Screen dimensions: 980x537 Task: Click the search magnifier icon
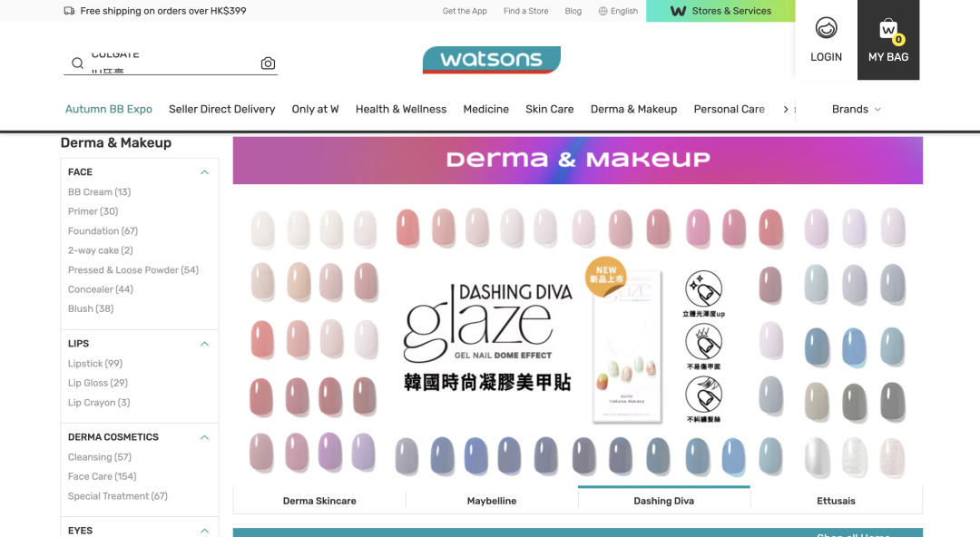click(77, 63)
